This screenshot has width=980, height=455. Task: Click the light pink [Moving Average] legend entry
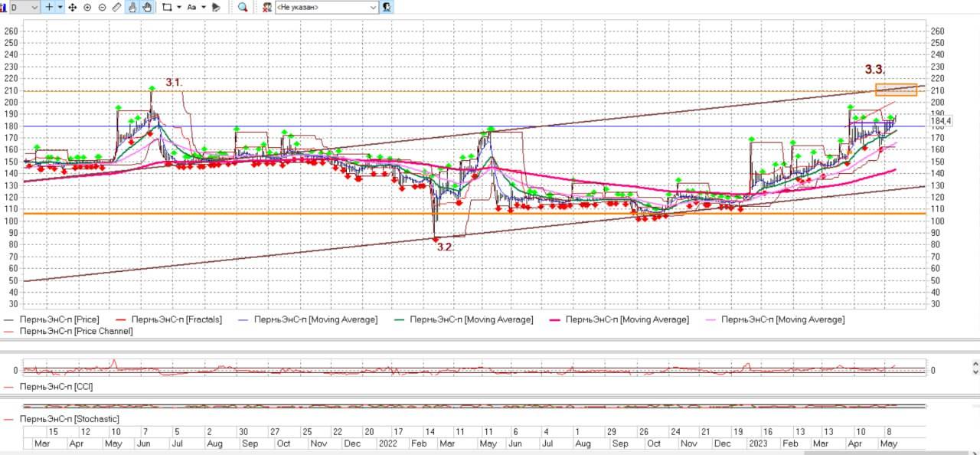pos(774,319)
